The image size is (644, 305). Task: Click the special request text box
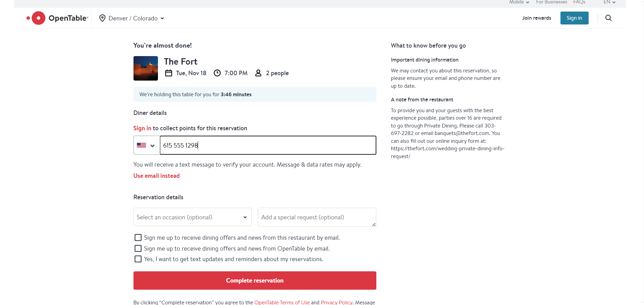[317, 217]
